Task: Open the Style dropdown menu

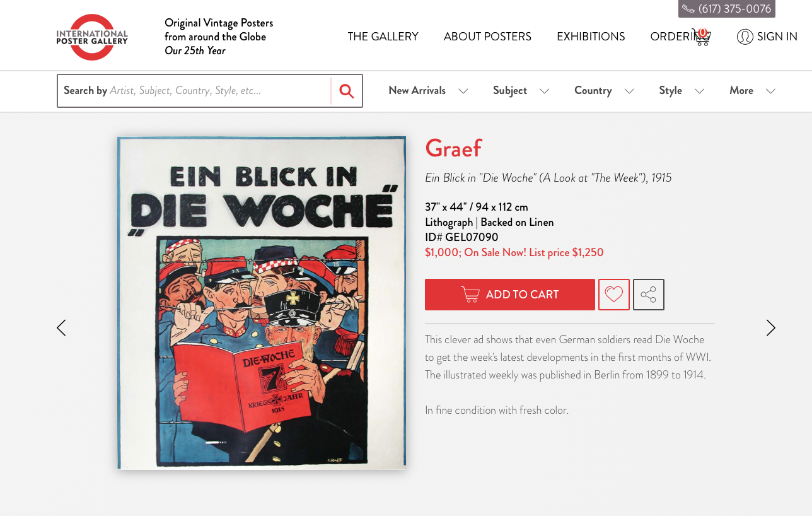Action: [x=681, y=91]
